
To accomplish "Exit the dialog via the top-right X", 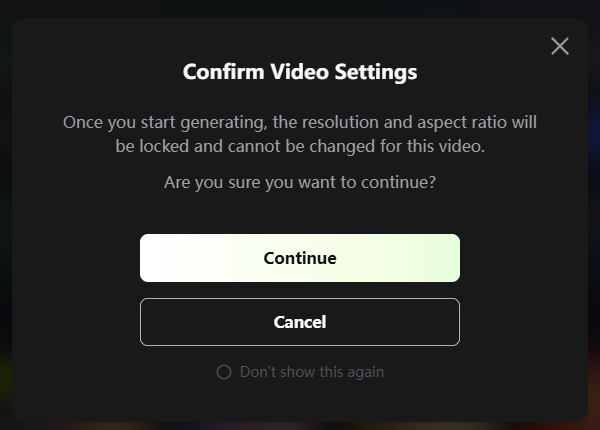I will 560,46.
